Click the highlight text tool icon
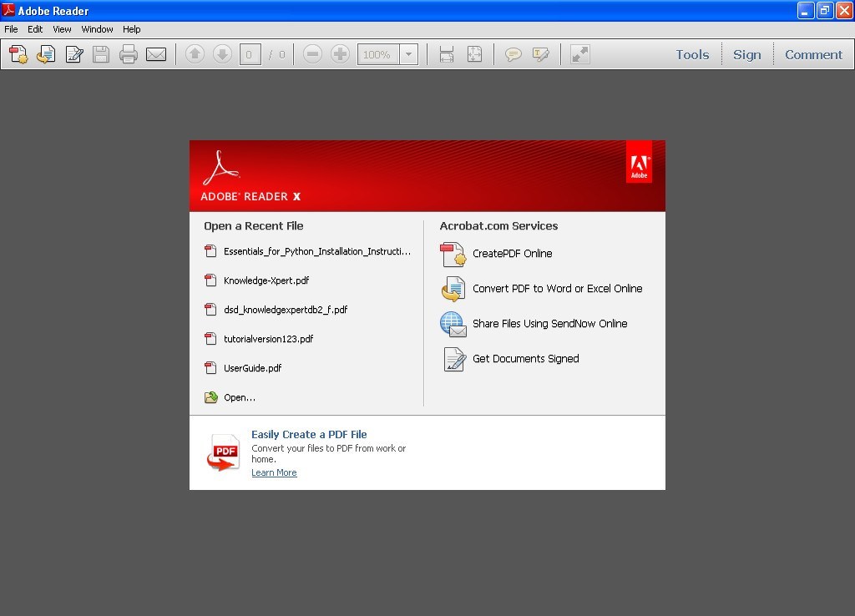The height and width of the screenshot is (616, 855). point(541,55)
